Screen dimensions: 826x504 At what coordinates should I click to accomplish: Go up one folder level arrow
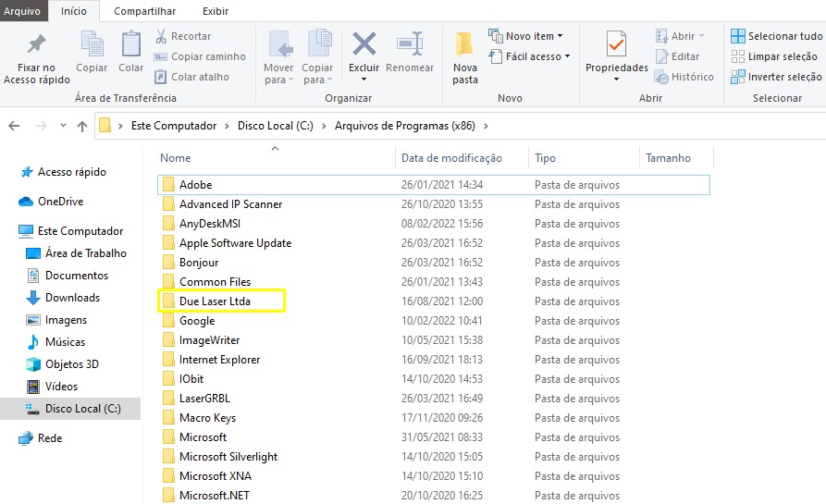coord(82,126)
